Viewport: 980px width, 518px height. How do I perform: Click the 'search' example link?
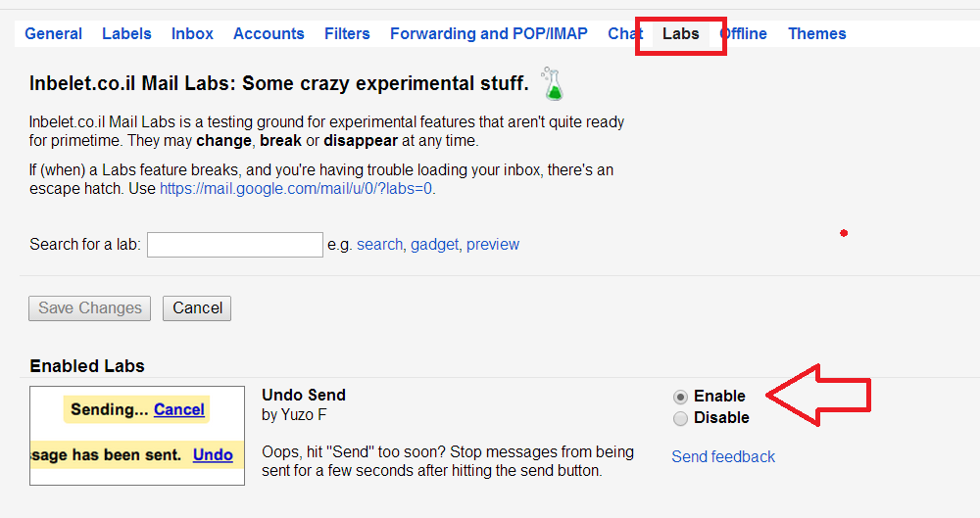point(379,245)
